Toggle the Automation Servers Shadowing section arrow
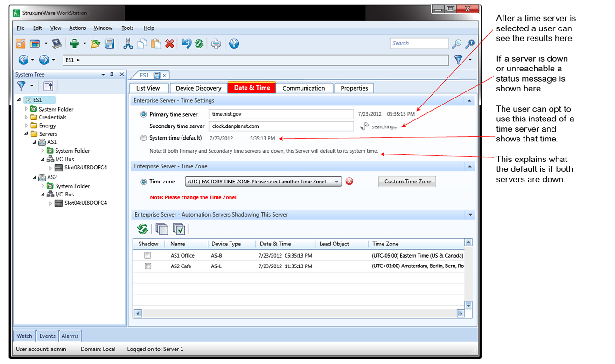 470,215
